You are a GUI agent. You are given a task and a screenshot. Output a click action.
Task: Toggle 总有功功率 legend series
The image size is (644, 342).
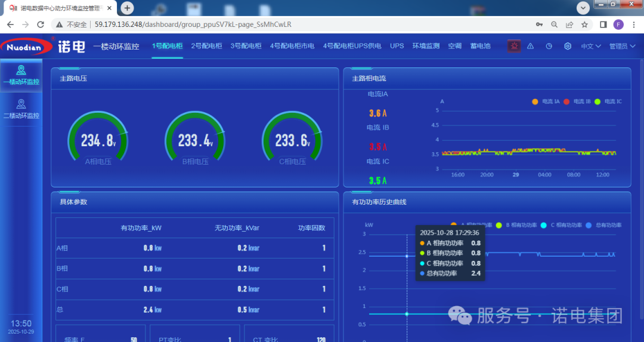(x=602, y=225)
